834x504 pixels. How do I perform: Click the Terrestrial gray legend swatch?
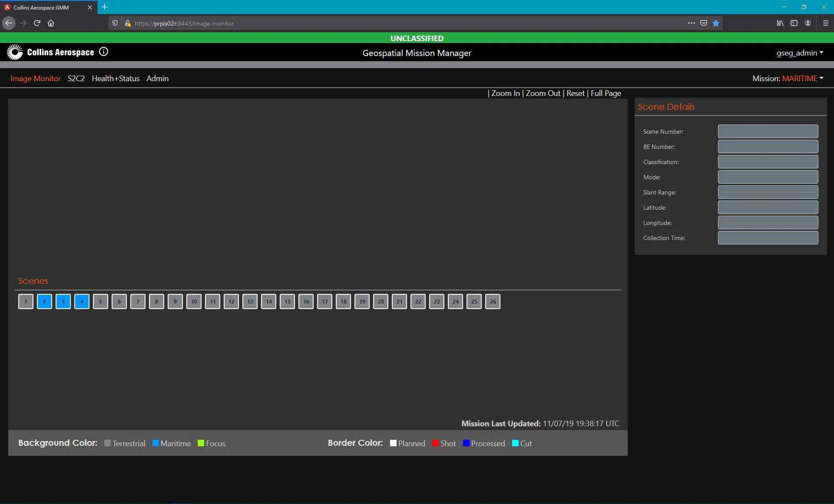[107, 443]
